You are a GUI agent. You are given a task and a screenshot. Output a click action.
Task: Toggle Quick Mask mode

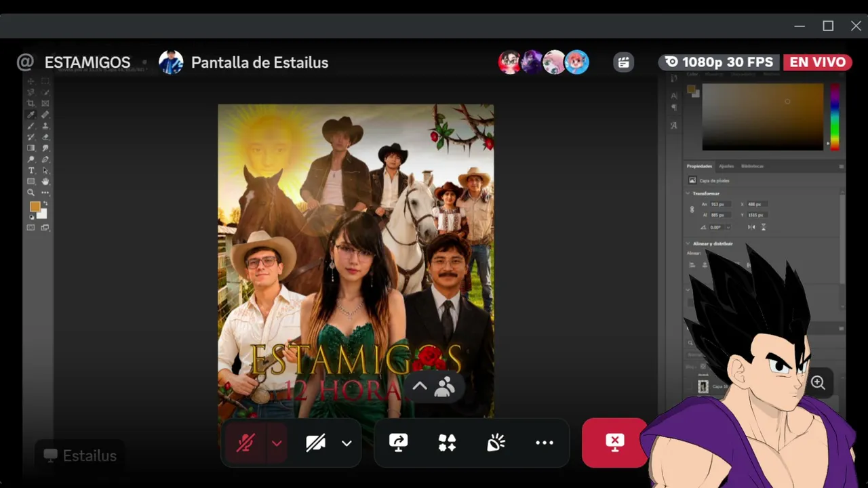(31, 228)
